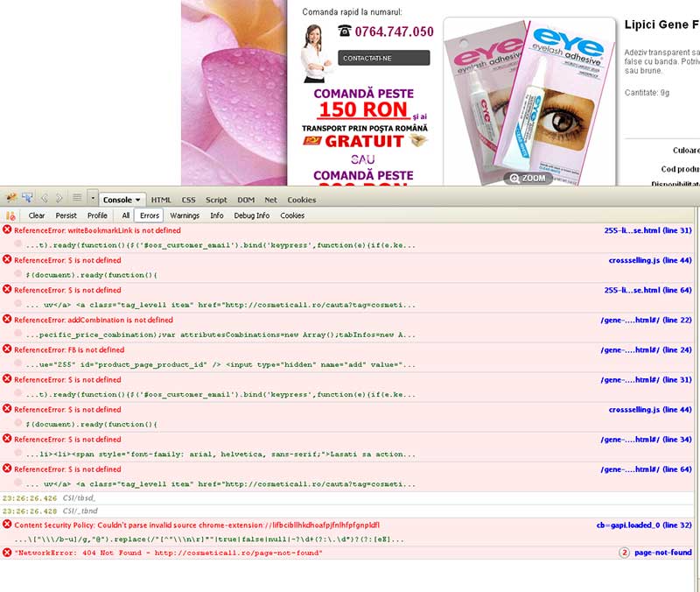Click the NetworkError 404 error icon

coord(7,553)
